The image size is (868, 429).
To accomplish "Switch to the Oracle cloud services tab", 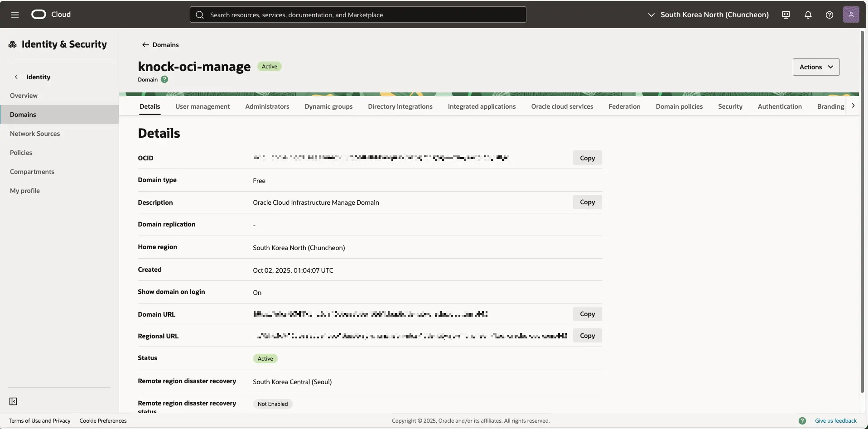I will (x=562, y=106).
